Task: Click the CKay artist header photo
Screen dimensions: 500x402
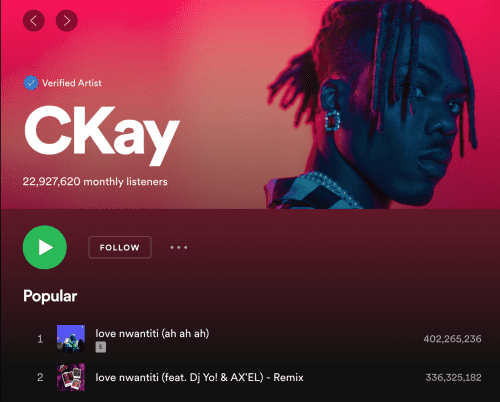Action: tap(373, 104)
